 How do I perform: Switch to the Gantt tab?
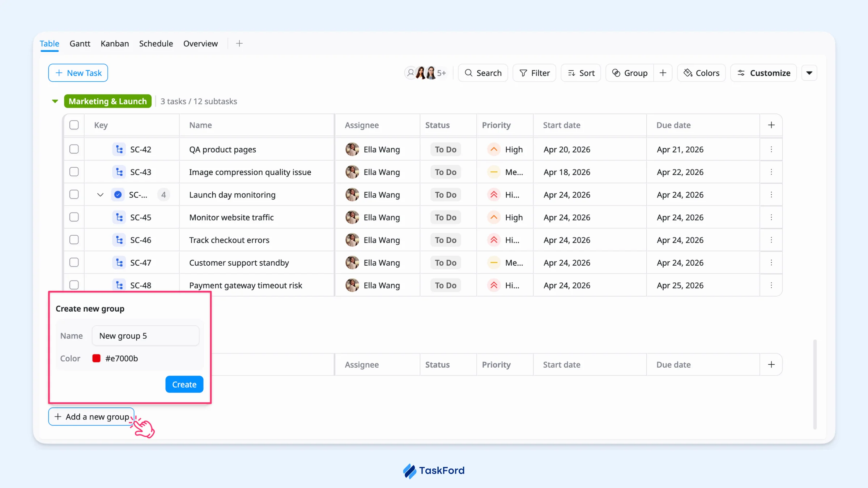(80, 43)
